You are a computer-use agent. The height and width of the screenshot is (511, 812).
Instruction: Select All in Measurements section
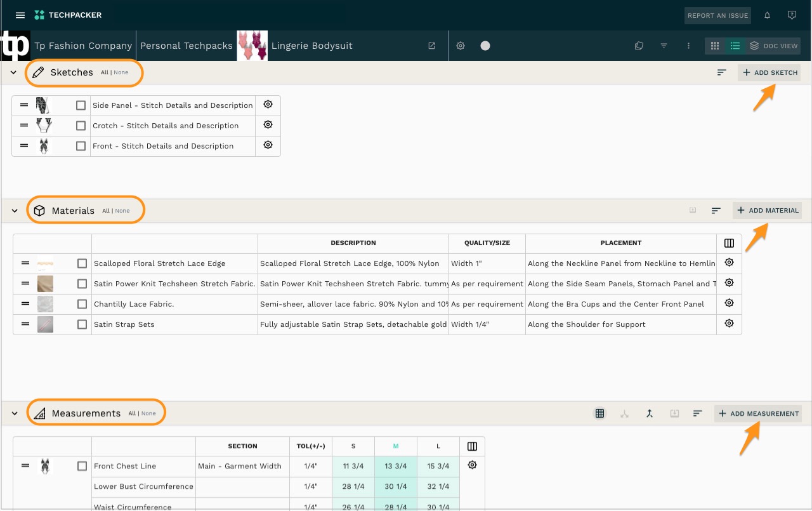coord(132,413)
